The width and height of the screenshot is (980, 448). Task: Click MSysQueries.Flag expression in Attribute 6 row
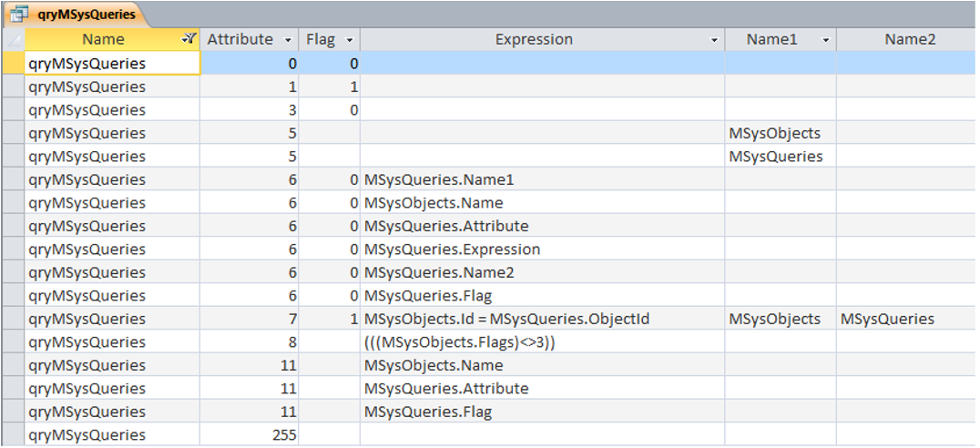point(543,296)
